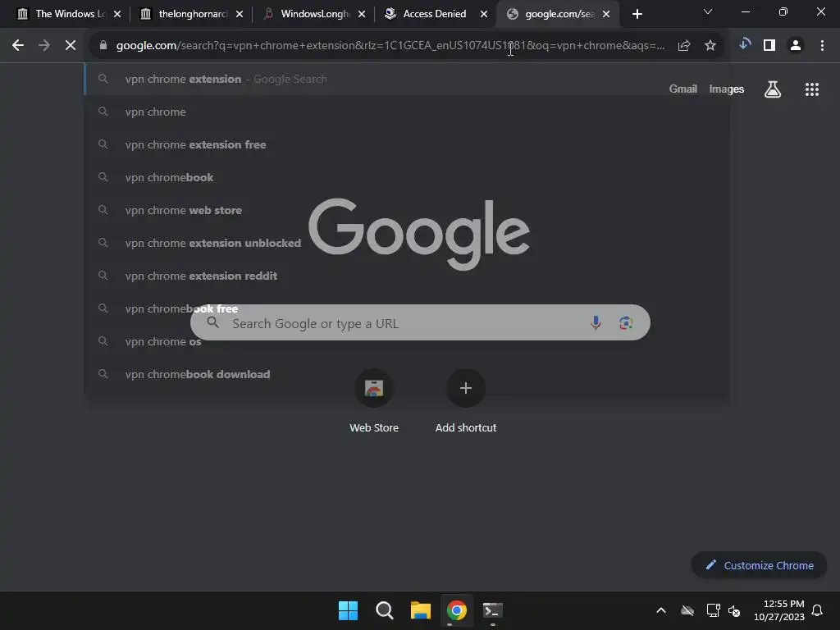Viewport: 840px width, 630px height.
Task: Open taskbar Search
Action: coord(384,610)
